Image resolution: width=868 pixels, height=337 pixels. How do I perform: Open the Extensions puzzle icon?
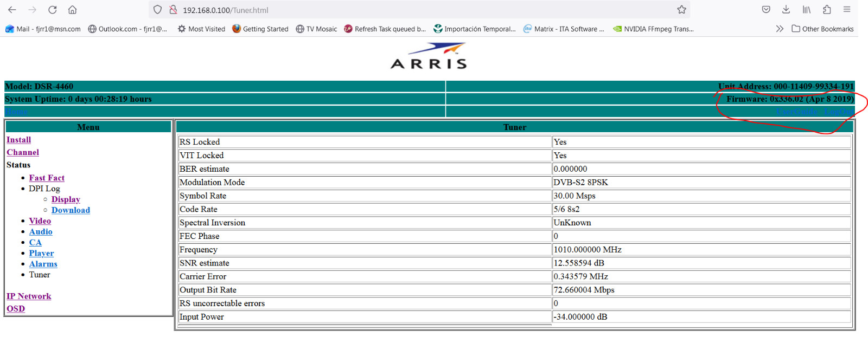pyautogui.click(x=827, y=10)
